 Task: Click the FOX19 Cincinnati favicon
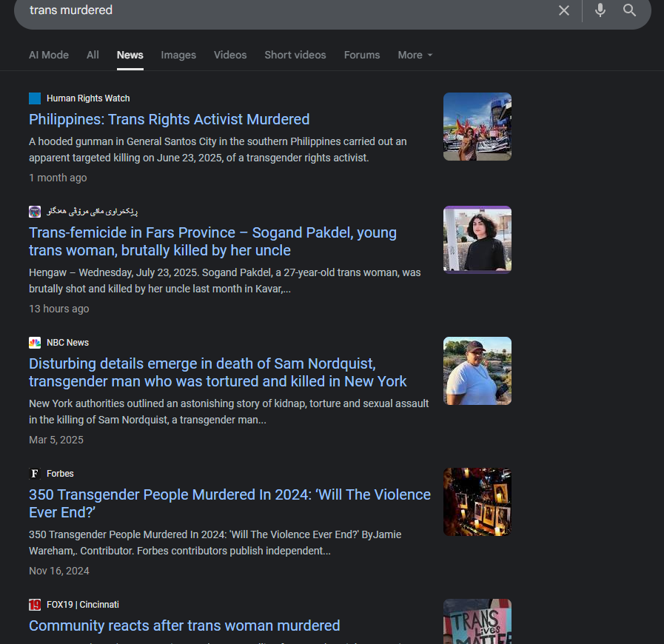(35, 605)
